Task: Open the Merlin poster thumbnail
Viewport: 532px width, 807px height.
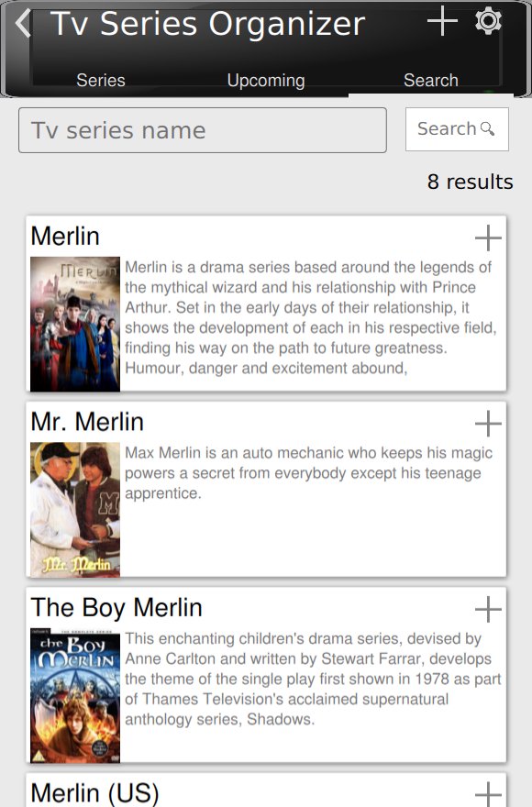Action: [x=75, y=325]
